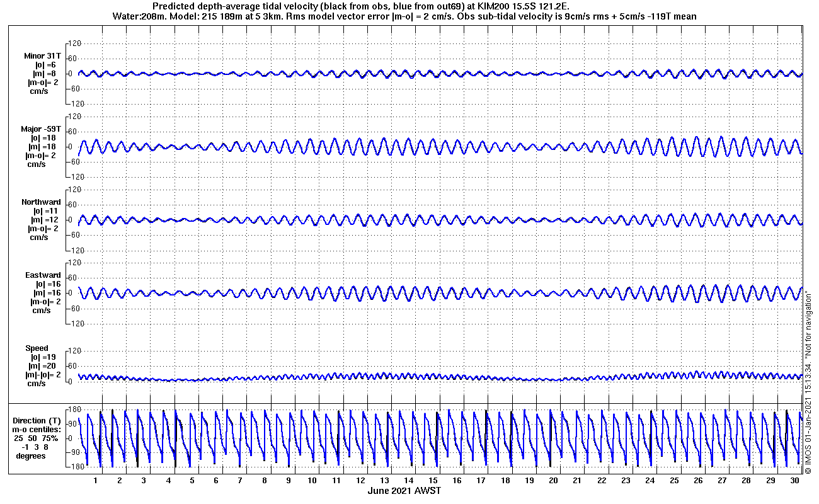Image resolution: width=819 pixels, height=504 pixels.
Task: Click day '19' on the date axis
Action: (x=529, y=481)
